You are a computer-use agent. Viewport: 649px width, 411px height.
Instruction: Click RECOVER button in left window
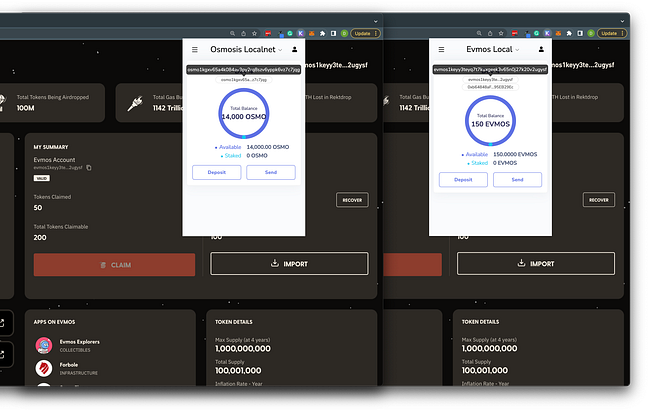pyautogui.click(x=352, y=200)
